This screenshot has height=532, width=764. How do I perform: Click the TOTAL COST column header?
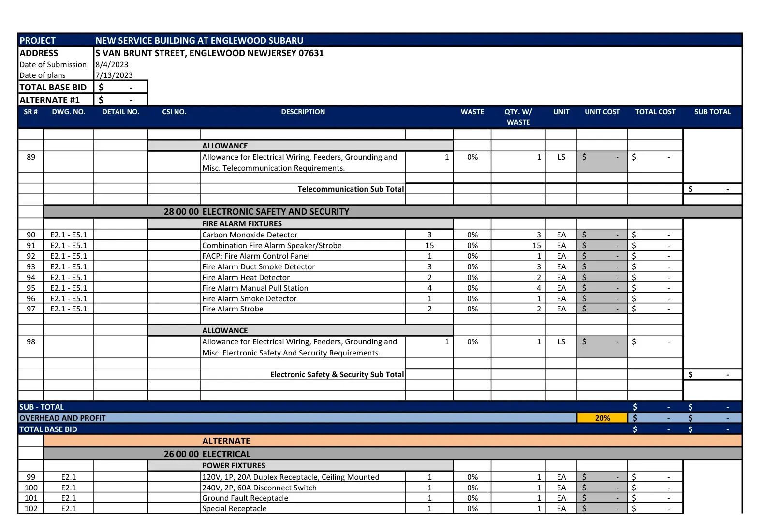click(x=655, y=112)
